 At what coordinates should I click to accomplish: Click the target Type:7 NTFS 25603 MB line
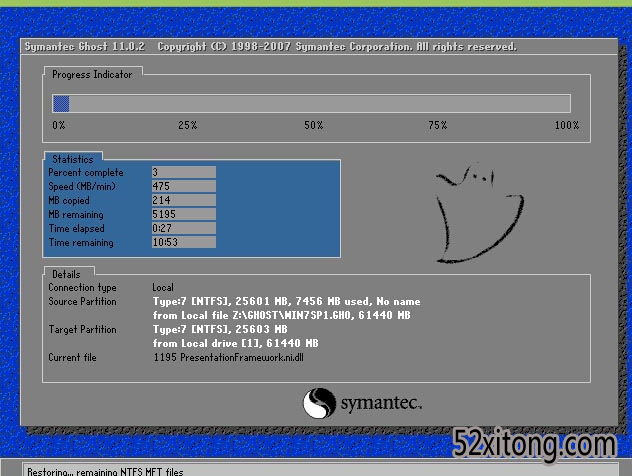(x=220, y=329)
